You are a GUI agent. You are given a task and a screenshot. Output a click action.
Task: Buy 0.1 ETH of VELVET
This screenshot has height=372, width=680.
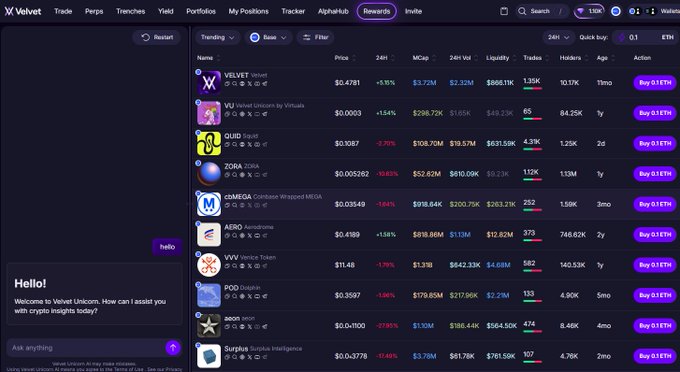[x=655, y=82]
